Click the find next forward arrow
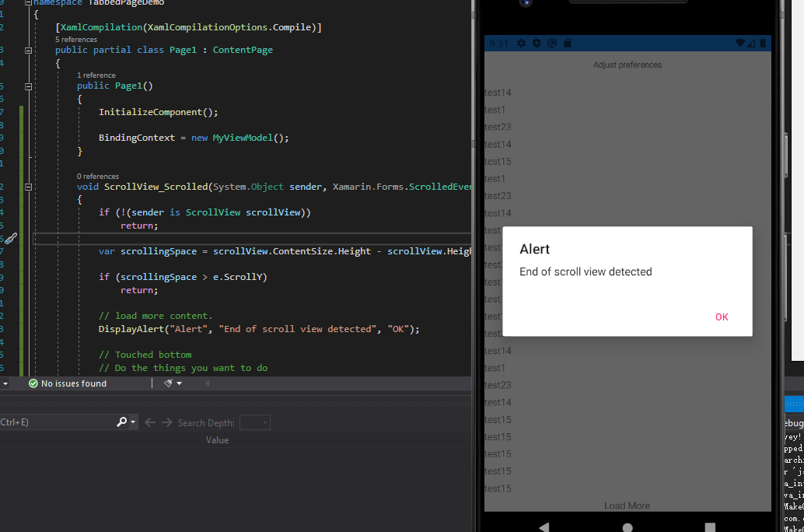The image size is (804, 532). coord(167,422)
